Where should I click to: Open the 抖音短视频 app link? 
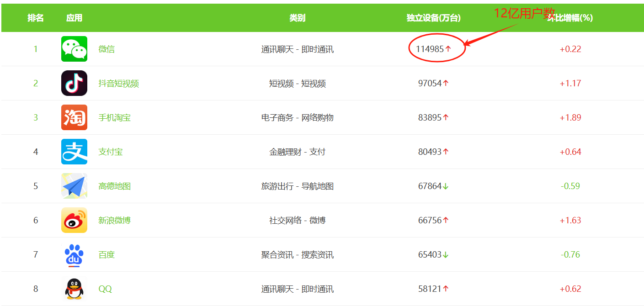[119, 83]
